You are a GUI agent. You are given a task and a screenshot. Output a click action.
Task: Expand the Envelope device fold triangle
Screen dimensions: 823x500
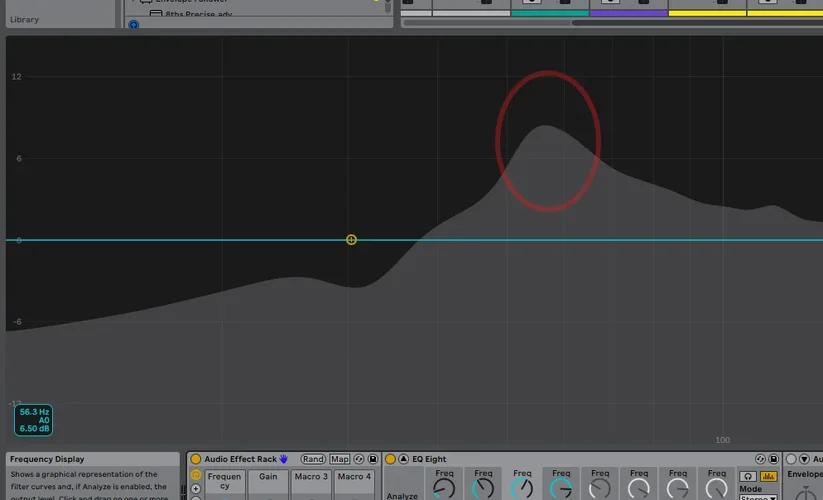(x=804, y=459)
